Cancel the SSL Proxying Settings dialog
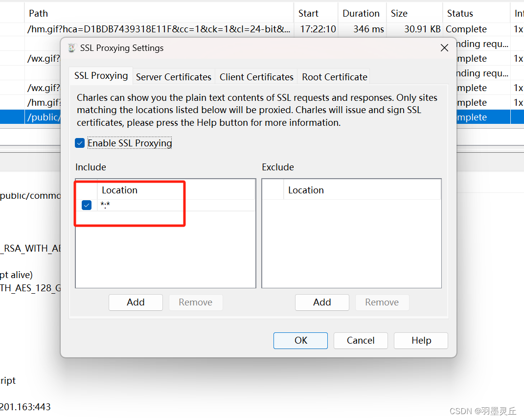Viewport: 524px width, 420px height. (x=361, y=340)
